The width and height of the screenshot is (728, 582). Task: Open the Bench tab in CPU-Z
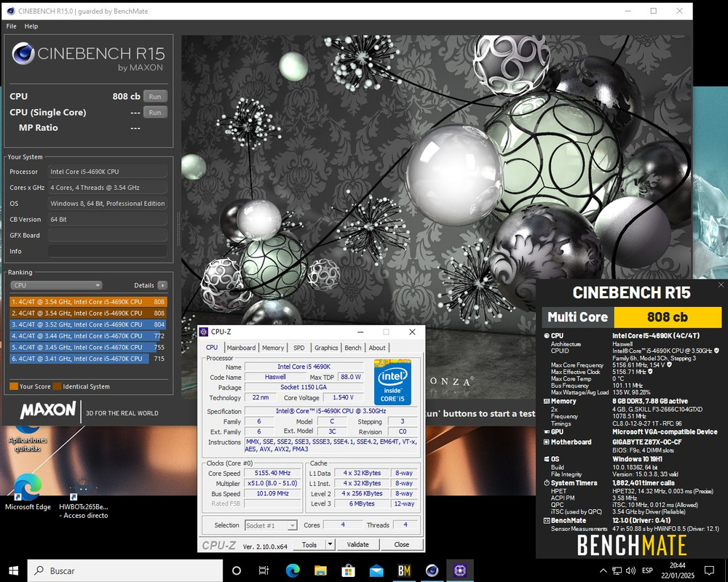click(x=353, y=348)
